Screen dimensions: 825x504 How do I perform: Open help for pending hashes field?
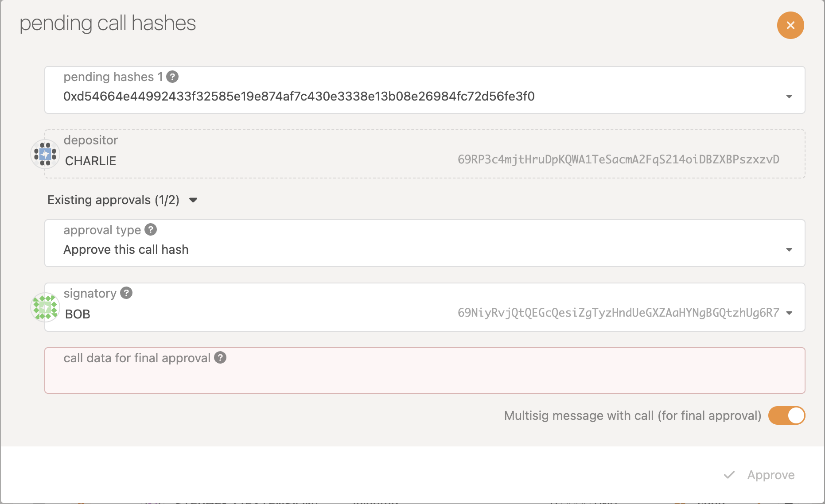coord(172,77)
